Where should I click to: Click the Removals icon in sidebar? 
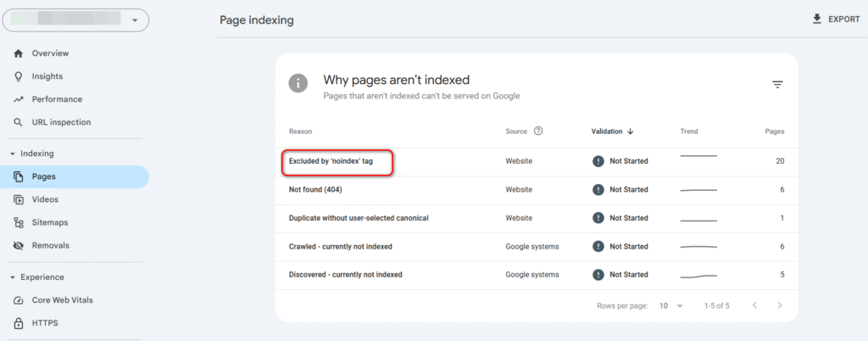pos(19,245)
